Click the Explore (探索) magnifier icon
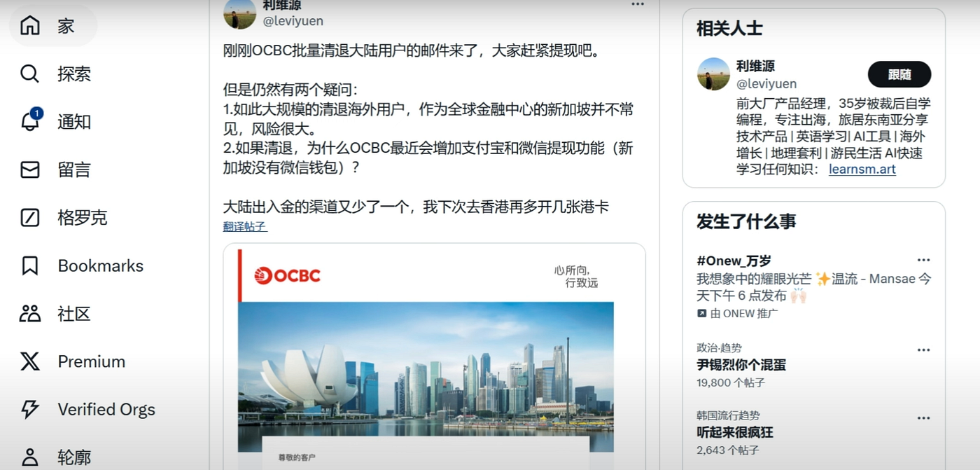980x470 pixels. pos(29,74)
